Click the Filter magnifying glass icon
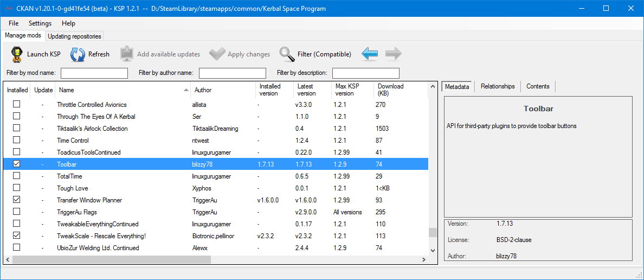Image resolution: width=644 pixels, height=280 pixels. tap(287, 54)
